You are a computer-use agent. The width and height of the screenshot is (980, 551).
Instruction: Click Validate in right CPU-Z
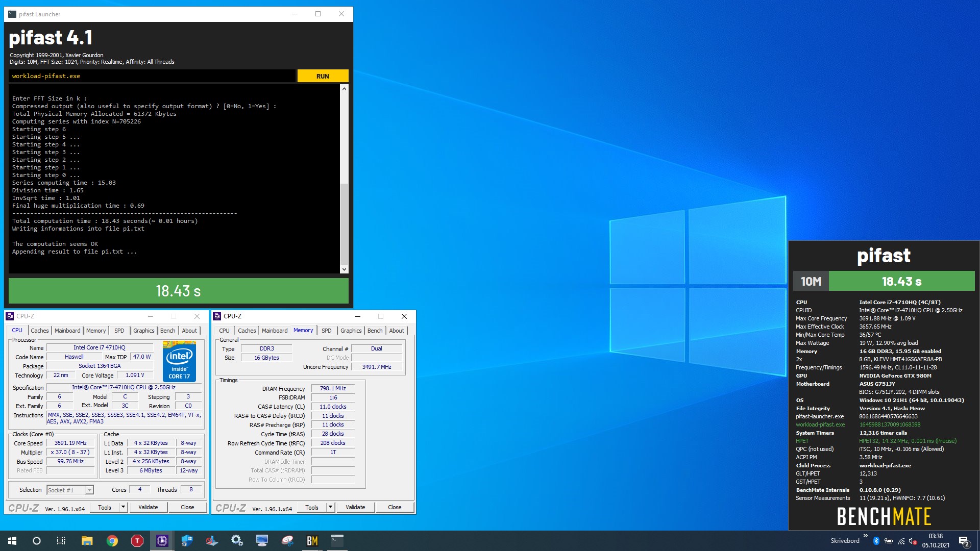pos(355,507)
